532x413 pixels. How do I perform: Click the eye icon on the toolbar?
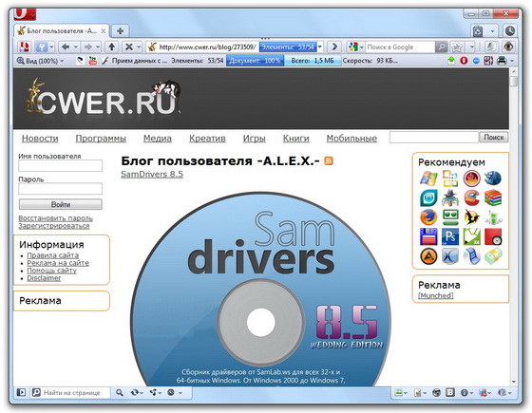[x=508, y=47]
